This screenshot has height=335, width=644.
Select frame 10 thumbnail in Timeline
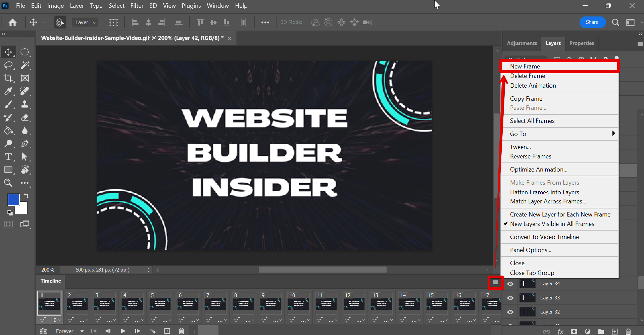299,304
